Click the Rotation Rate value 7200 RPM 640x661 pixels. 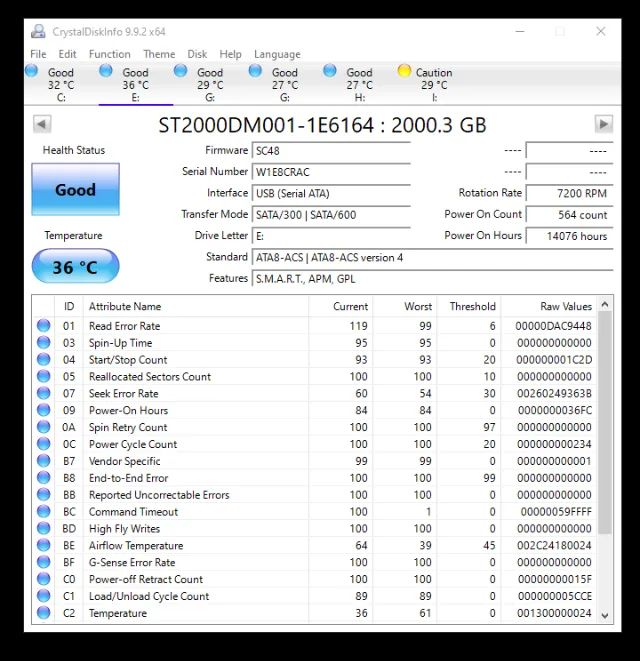coord(569,193)
